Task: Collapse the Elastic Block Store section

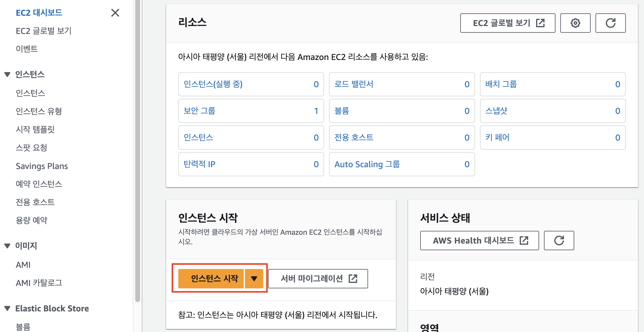Action: [8, 308]
